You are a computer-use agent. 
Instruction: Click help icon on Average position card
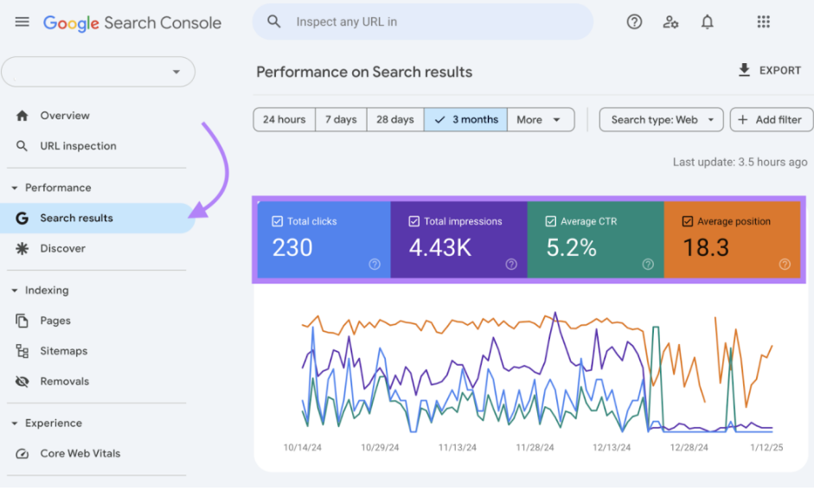pyautogui.click(x=784, y=265)
